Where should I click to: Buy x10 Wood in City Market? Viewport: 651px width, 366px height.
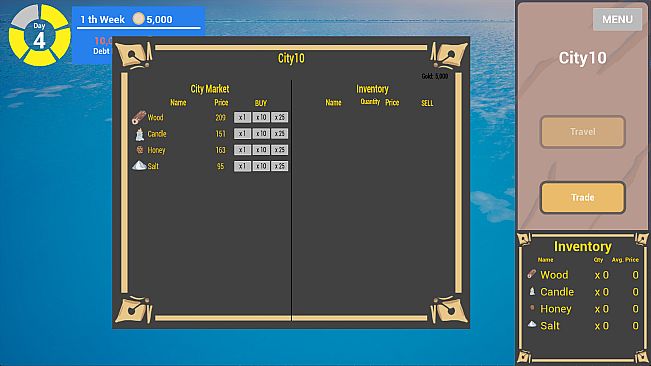261,117
